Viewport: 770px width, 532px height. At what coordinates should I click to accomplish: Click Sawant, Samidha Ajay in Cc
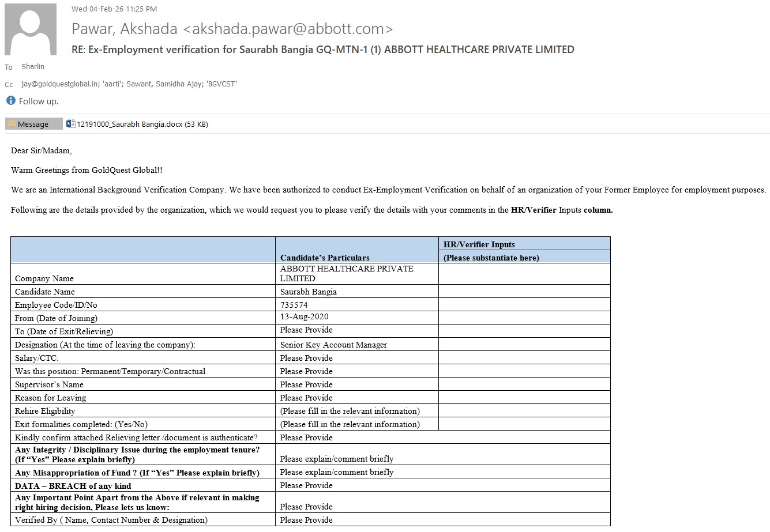point(164,84)
